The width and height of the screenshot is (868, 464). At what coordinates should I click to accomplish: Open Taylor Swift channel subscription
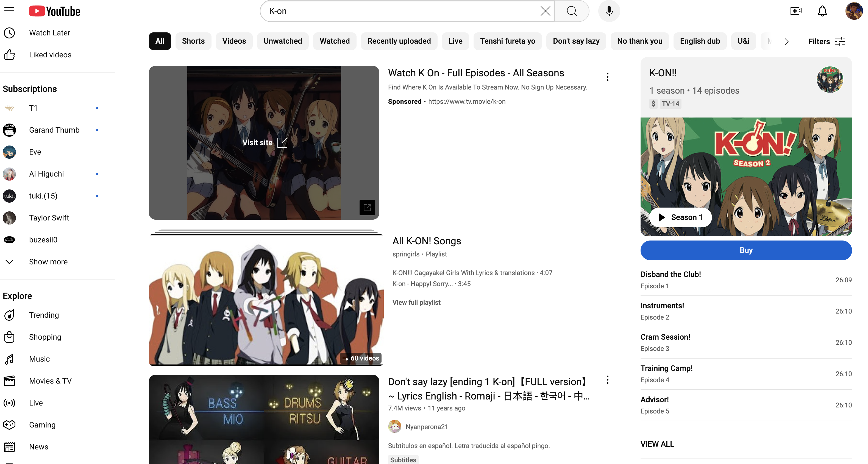(x=58, y=218)
